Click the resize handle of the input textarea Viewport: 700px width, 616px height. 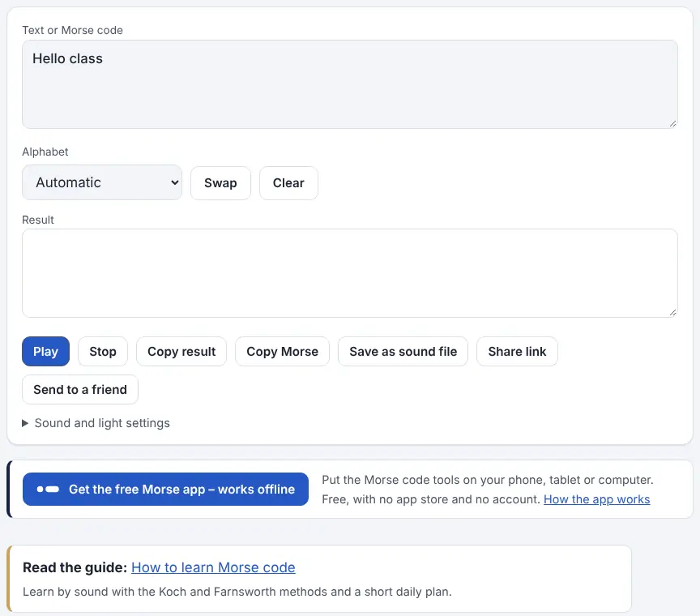672,124
